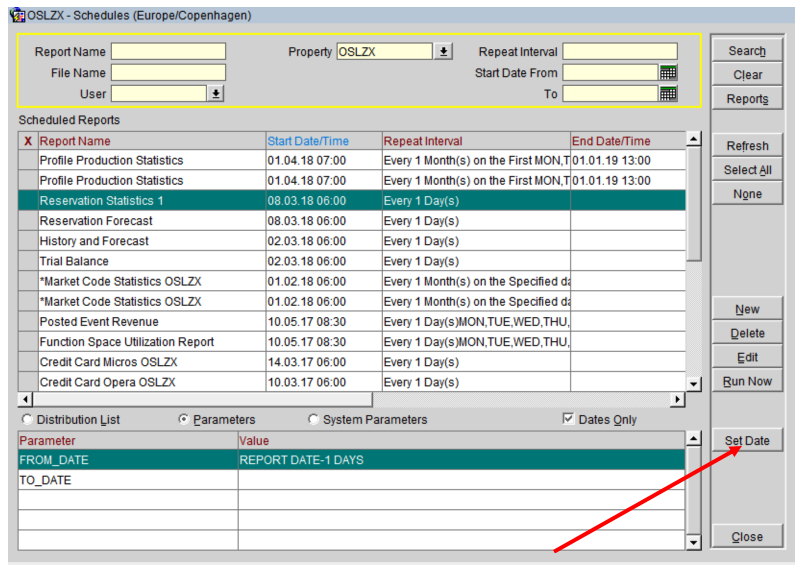Click the Value column header
803x571 pixels.
pos(461,440)
